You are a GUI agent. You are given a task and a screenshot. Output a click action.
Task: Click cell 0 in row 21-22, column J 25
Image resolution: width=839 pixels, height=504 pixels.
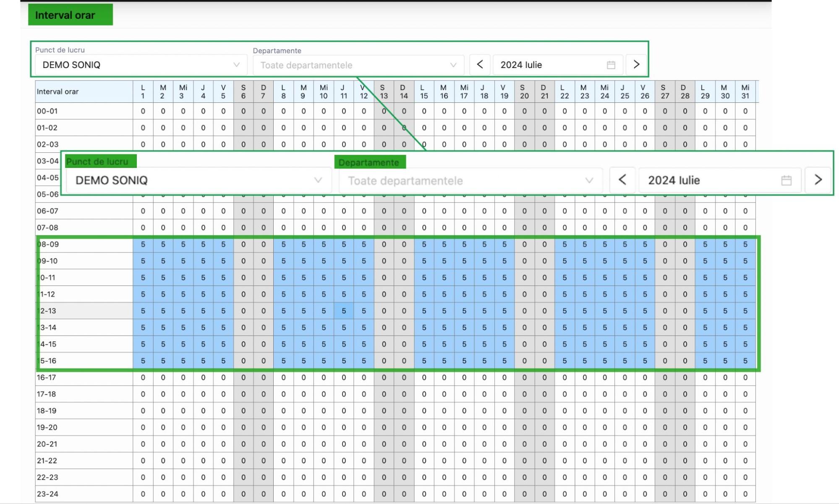coord(625,461)
